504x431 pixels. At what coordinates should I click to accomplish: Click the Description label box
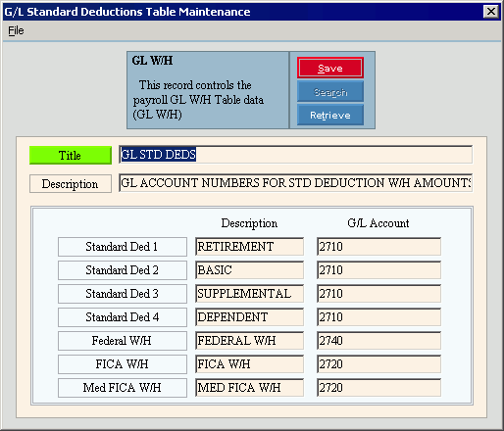(71, 184)
